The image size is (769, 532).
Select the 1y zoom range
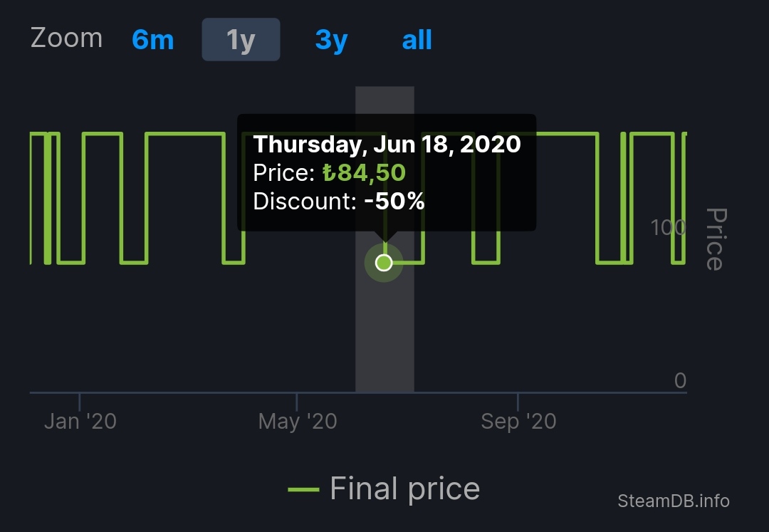pos(241,40)
